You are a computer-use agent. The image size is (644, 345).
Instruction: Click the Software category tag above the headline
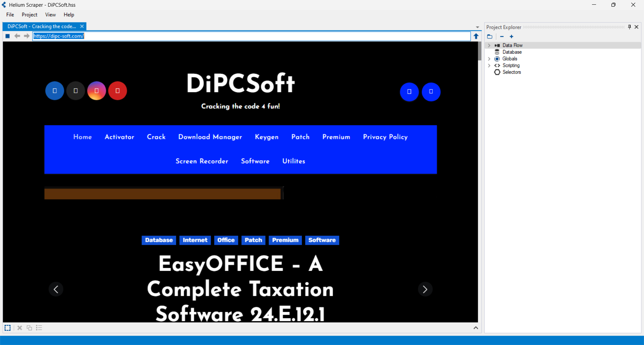pos(322,240)
